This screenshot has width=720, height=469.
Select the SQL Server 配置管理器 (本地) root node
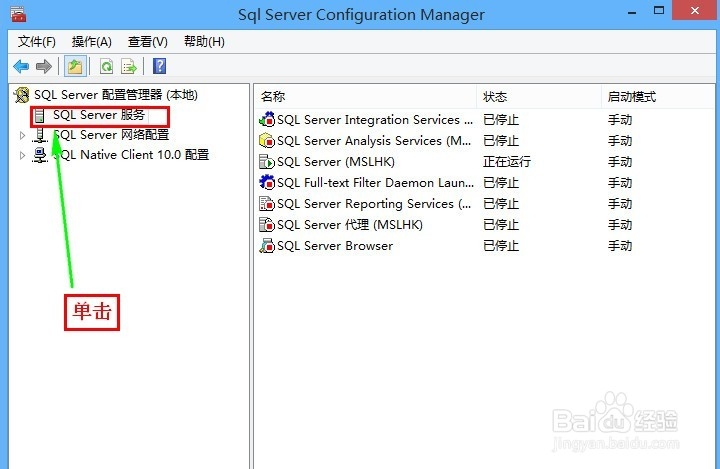pyautogui.click(x=115, y=95)
